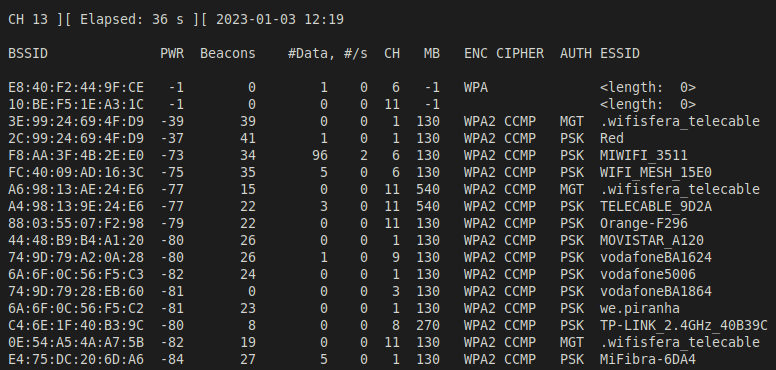Click the BSSID column header
The image size is (776, 370).
pos(28,53)
